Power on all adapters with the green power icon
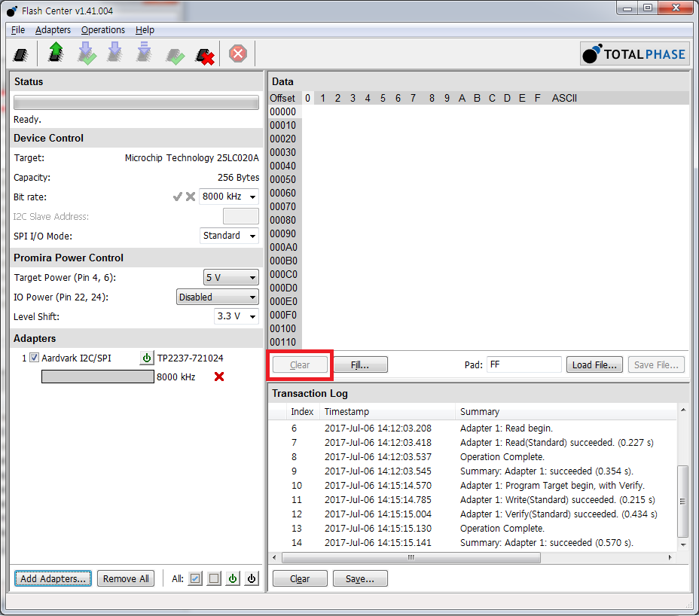699x616 pixels. 233,578
